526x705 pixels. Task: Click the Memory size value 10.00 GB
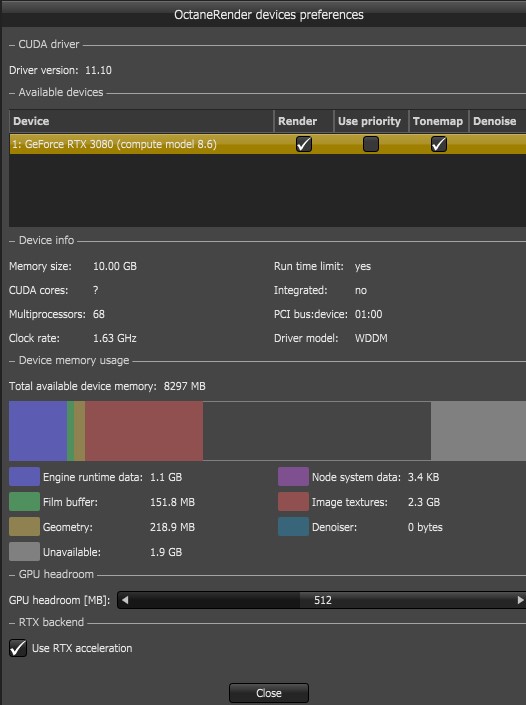[115, 266]
